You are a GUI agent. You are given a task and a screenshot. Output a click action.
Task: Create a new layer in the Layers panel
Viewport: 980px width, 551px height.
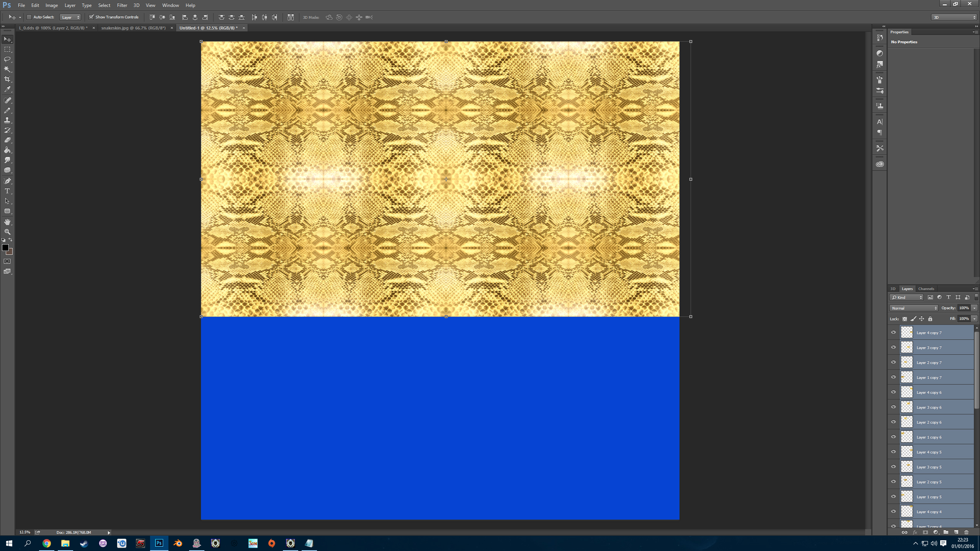point(956,532)
